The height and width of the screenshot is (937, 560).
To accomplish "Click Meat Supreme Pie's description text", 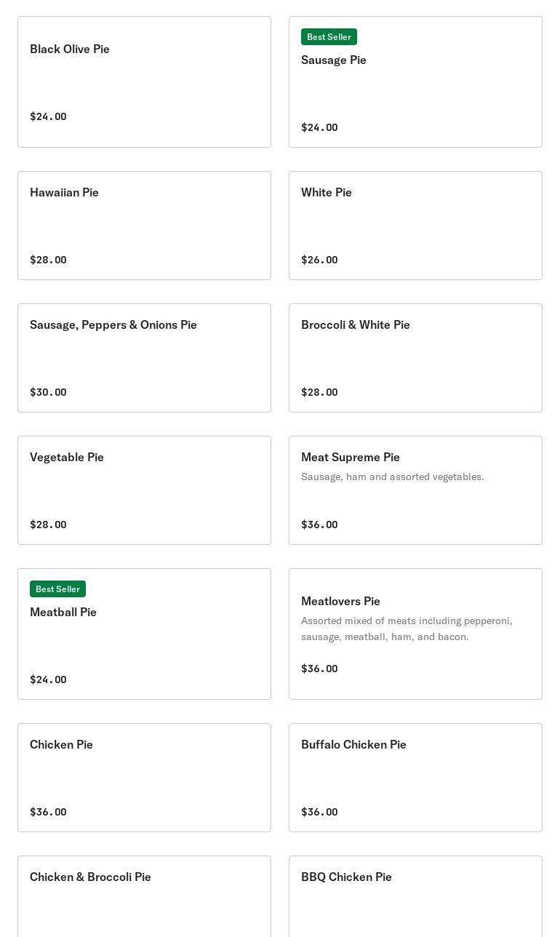I will click(393, 477).
